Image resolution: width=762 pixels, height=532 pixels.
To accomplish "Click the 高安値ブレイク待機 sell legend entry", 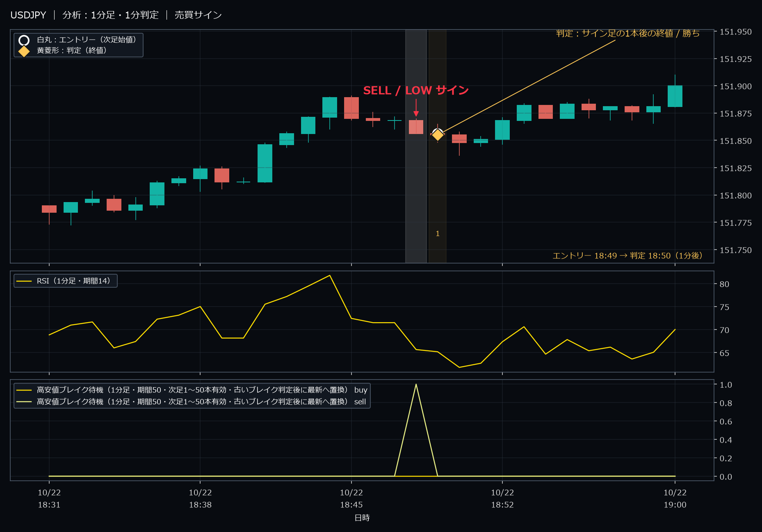I will (191, 402).
